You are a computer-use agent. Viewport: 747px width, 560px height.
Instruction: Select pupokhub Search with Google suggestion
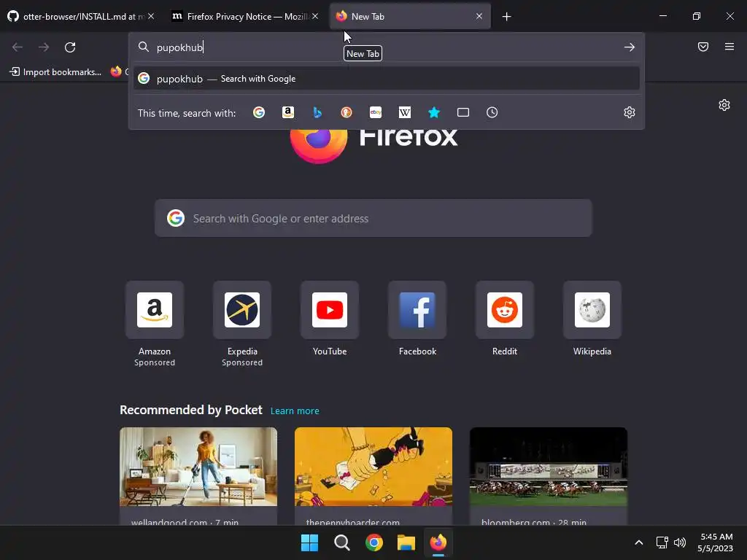(x=387, y=79)
